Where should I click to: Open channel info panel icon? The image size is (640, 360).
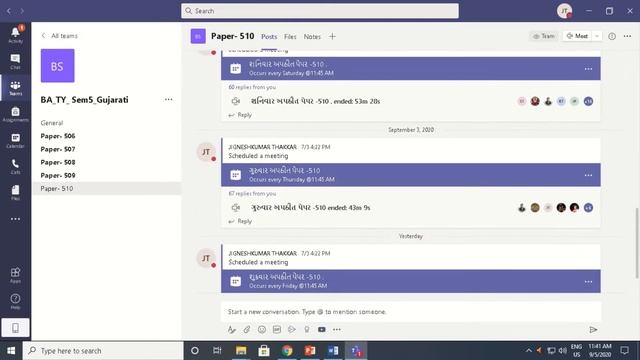click(x=612, y=36)
